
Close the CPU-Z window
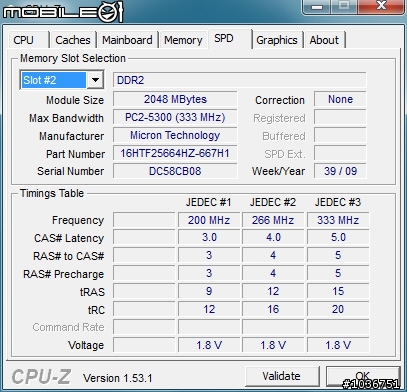click(381, 6)
